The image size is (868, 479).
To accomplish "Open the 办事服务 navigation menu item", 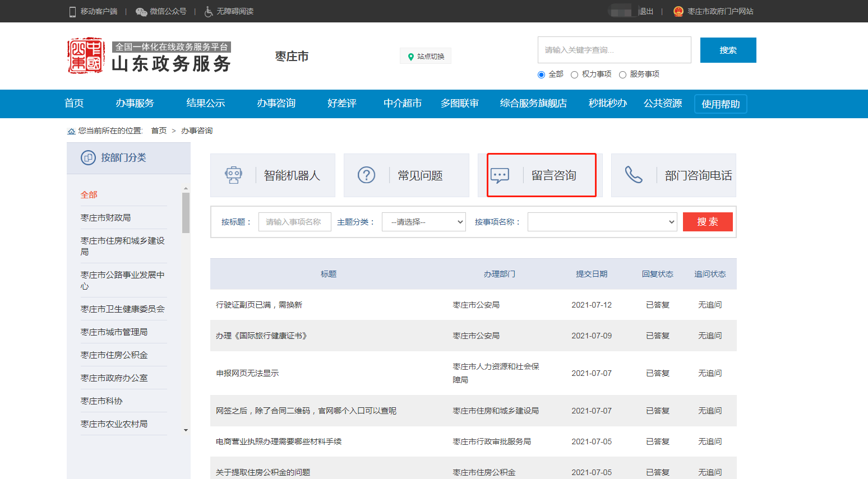I will pyautogui.click(x=135, y=104).
